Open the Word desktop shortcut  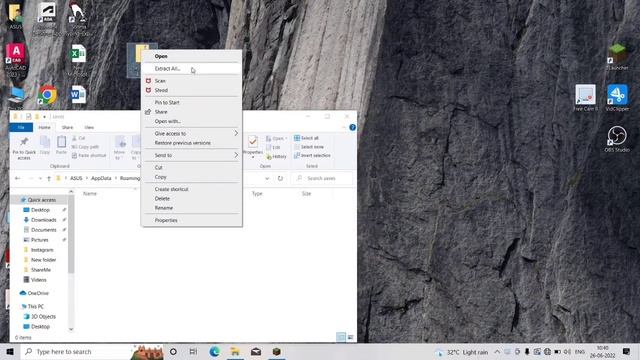tap(78, 95)
